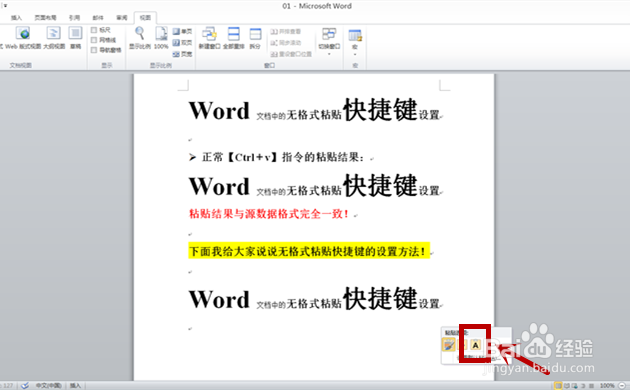The height and width of the screenshot is (390, 630).
Task: Open the Insert (插入) ribbon tab
Action: coord(16,18)
